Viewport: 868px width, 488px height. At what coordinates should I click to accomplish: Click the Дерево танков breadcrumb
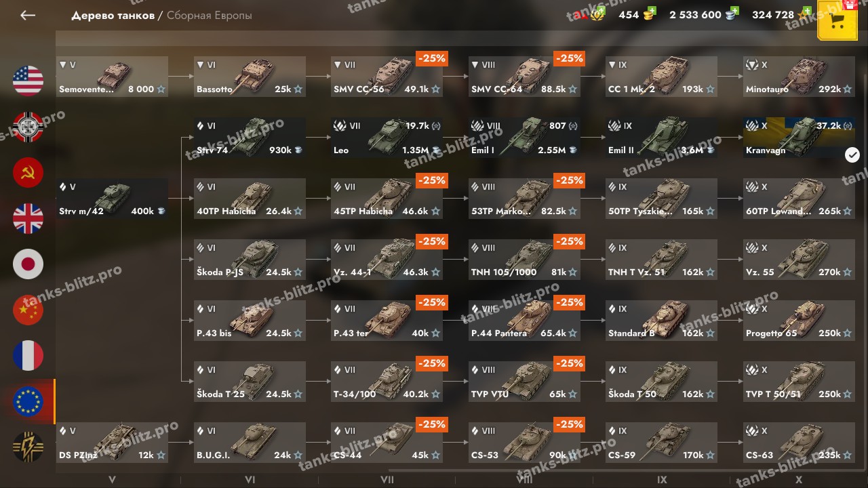point(113,16)
